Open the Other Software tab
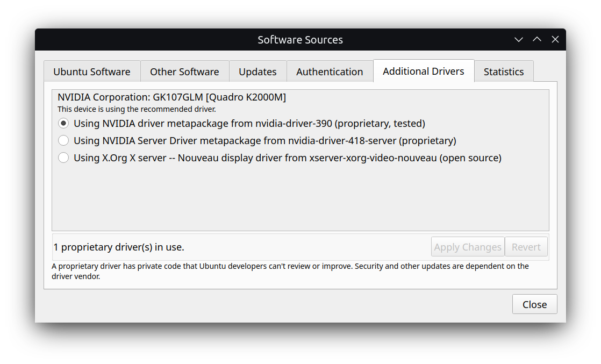Screen dimensions: 601x364 point(184,71)
